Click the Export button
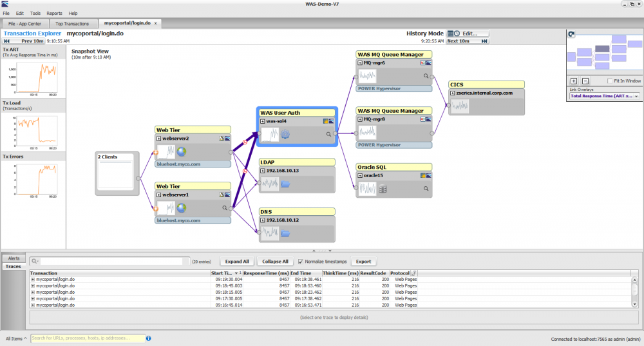Screen dimensions: 644x346 click(x=363, y=262)
